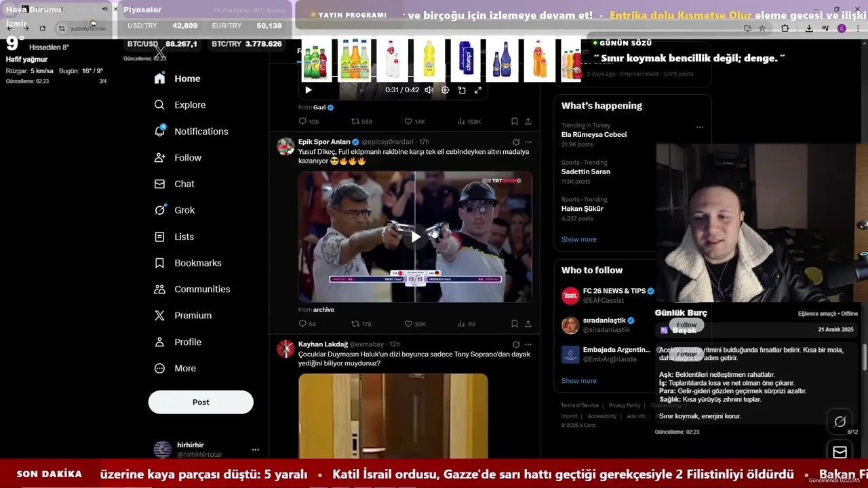The height and width of the screenshot is (488, 868).
Task: Click page scrollbar on right edge
Action: pos(865,356)
